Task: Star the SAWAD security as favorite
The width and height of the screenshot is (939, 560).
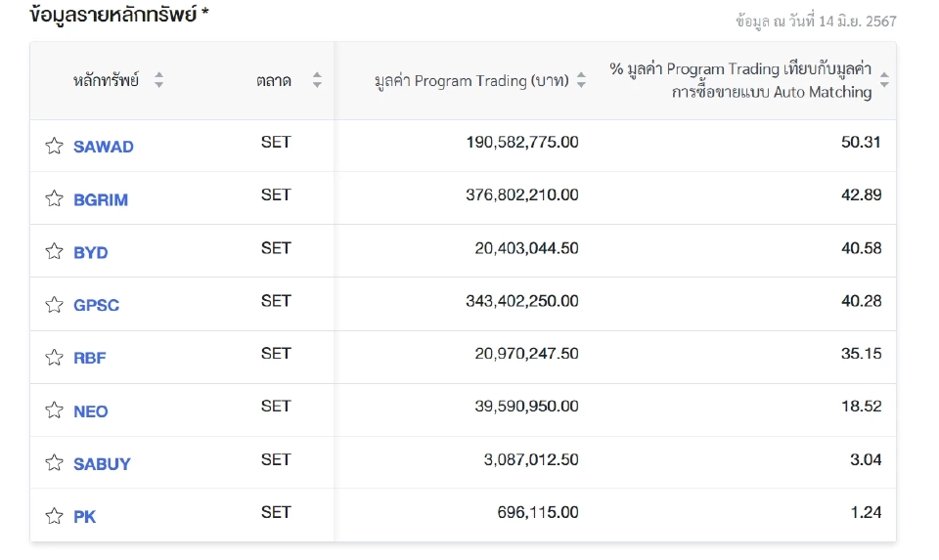Action: coord(54,146)
